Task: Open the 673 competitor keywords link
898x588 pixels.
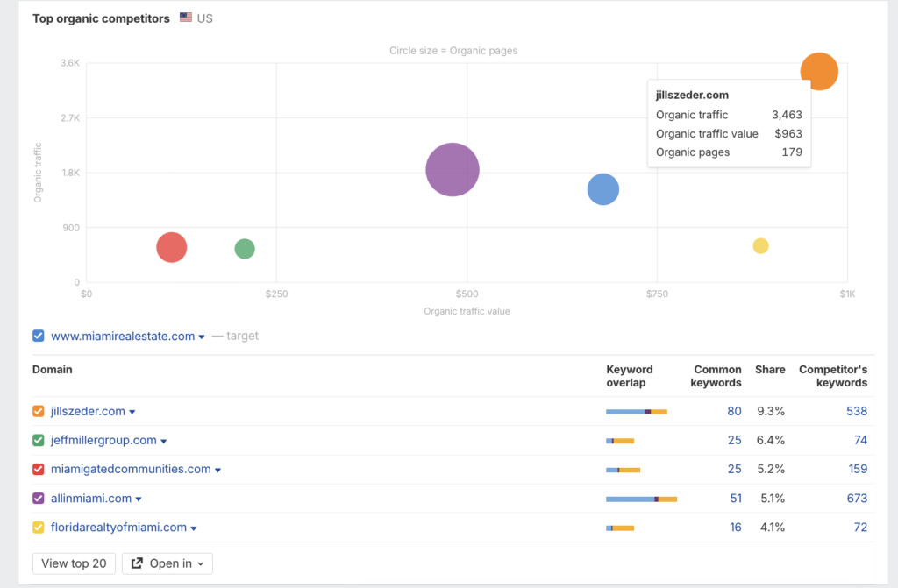Action: coord(857,498)
